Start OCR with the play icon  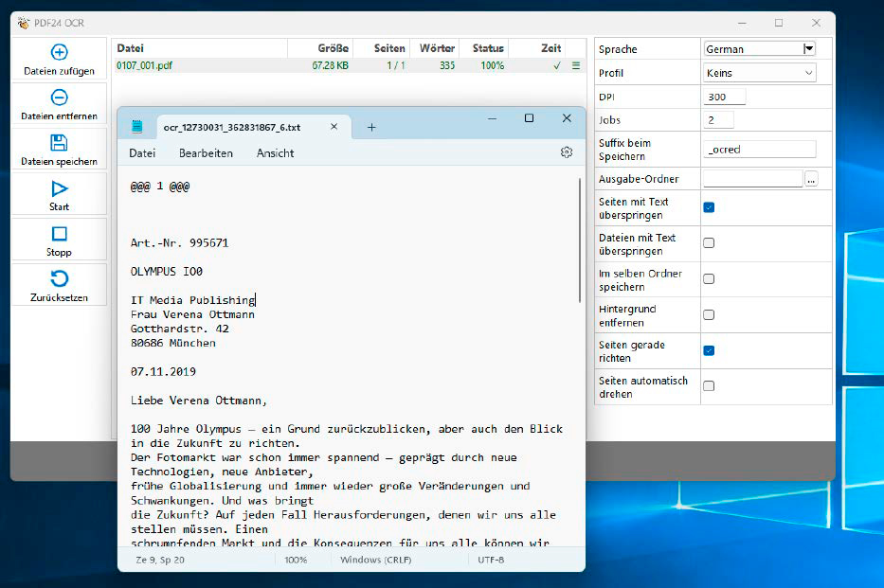(x=59, y=188)
